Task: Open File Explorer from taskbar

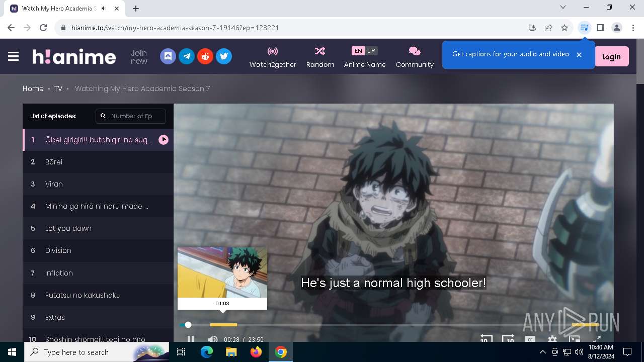Action: [231, 352]
